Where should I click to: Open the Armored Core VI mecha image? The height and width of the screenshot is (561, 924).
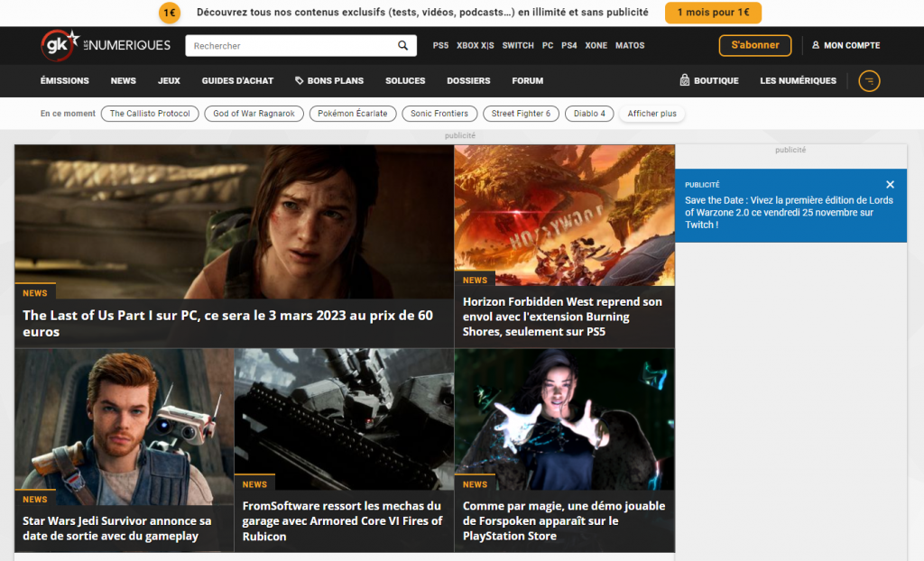coord(344,419)
